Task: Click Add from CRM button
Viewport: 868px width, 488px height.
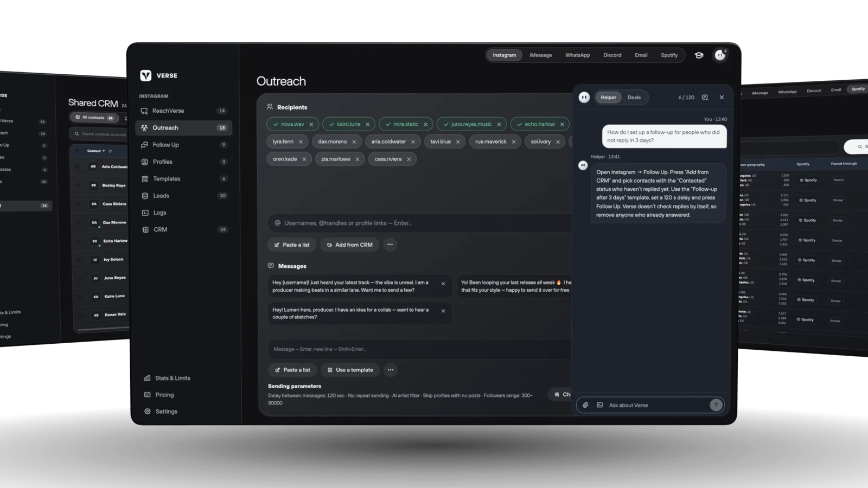Action: (350, 245)
